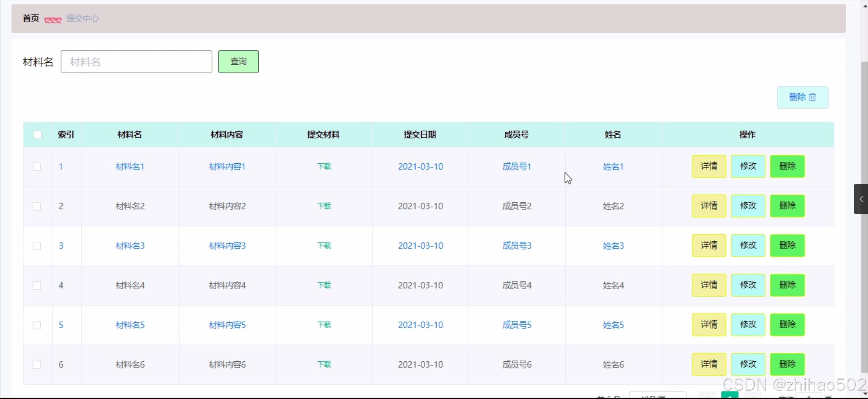Delete row 6 with its 删除 button

click(787, 364)
